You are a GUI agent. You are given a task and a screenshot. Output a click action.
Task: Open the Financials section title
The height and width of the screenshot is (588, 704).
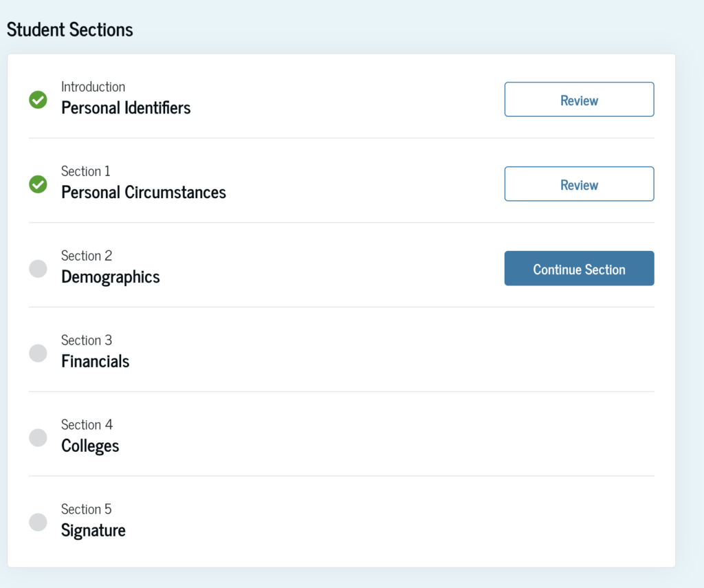(x=95, y=361)
